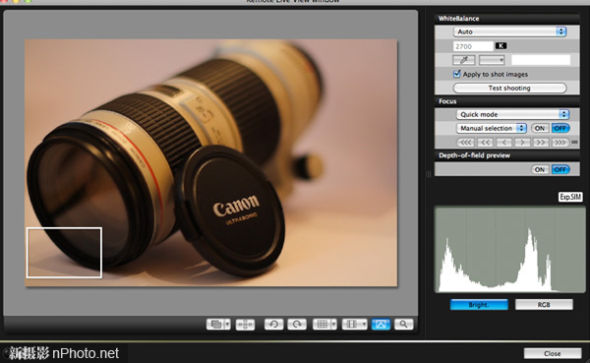Click the Test shooting button
This screenshot has width=590, height=363.
point(509,88)
